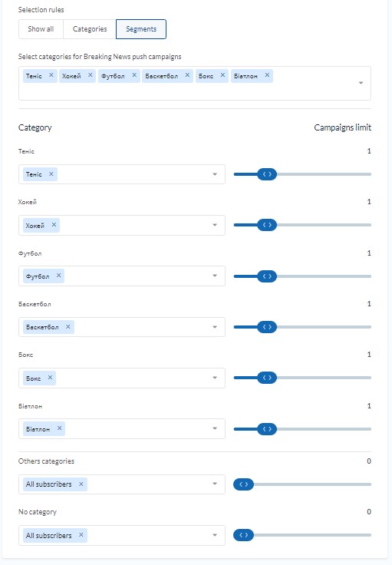This screenshot has width=392, height=565.
Task: Remove Футбол tag from top categories field
Action: click(134, 75)
